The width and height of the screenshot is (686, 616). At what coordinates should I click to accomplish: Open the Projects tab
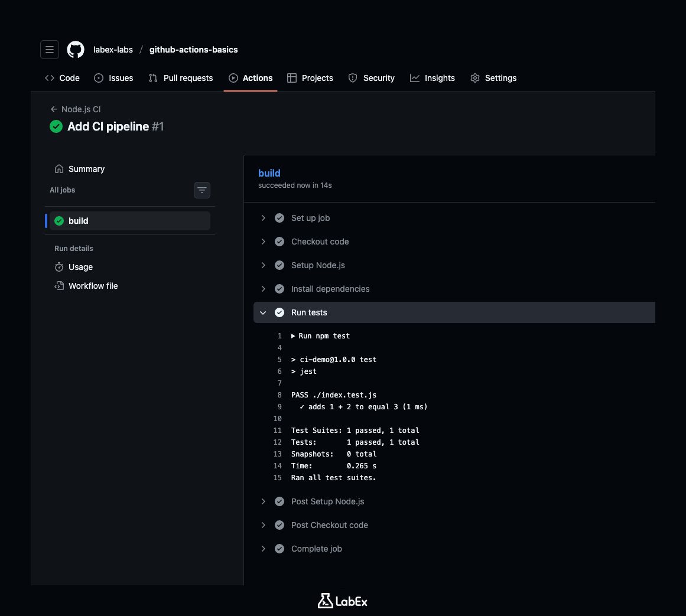pos(310,78)
